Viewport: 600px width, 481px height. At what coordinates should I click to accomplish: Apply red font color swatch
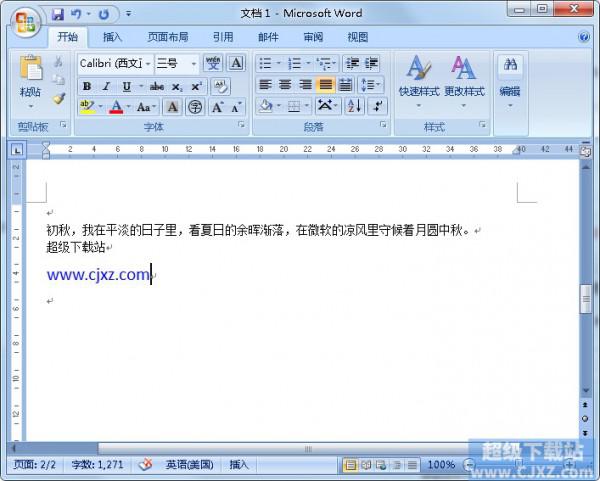coord(116,107)
